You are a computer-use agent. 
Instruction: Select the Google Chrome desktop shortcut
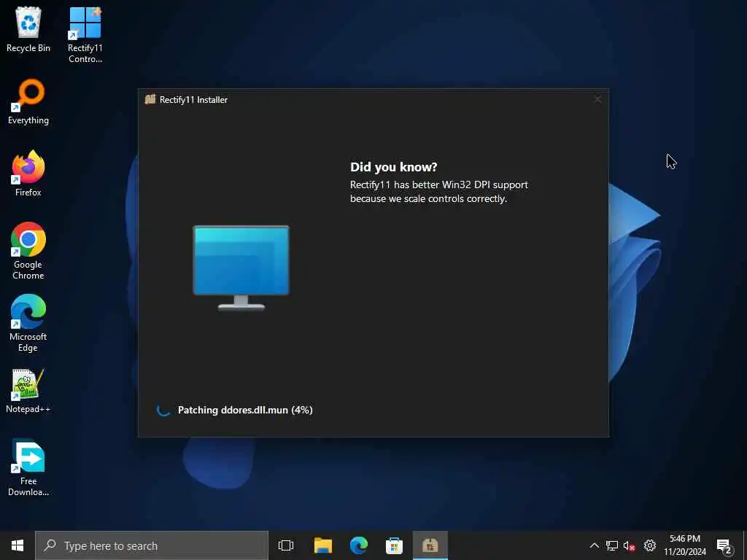point(28,251)
